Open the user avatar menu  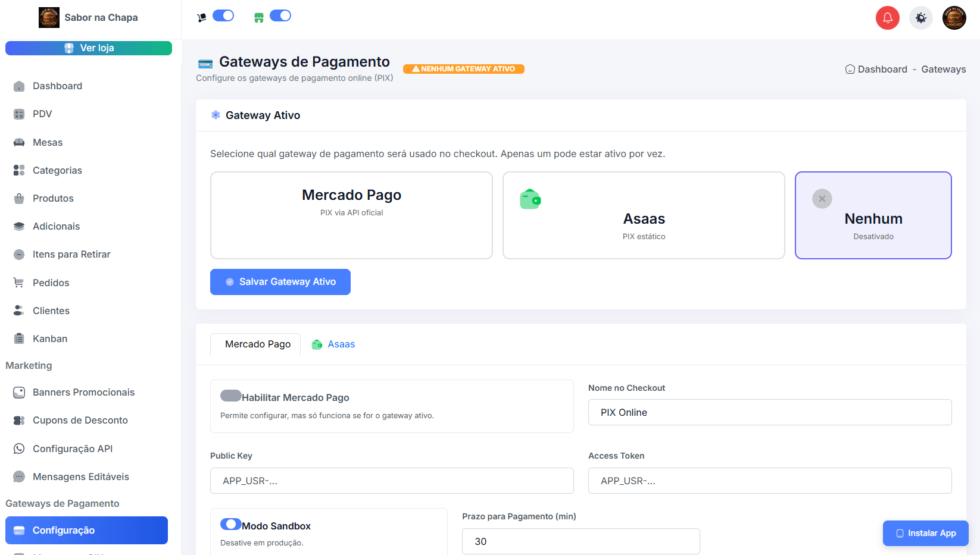click(x=954, y=18)
